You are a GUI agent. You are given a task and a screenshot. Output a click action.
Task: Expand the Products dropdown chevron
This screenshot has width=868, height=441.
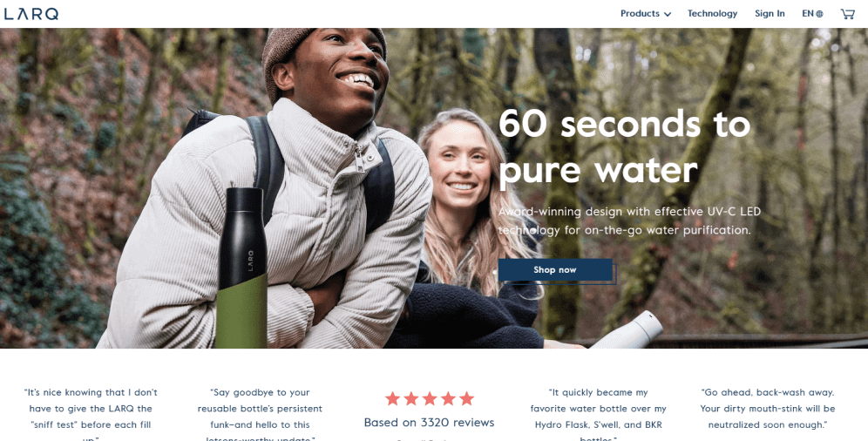[x=668, y=15]
